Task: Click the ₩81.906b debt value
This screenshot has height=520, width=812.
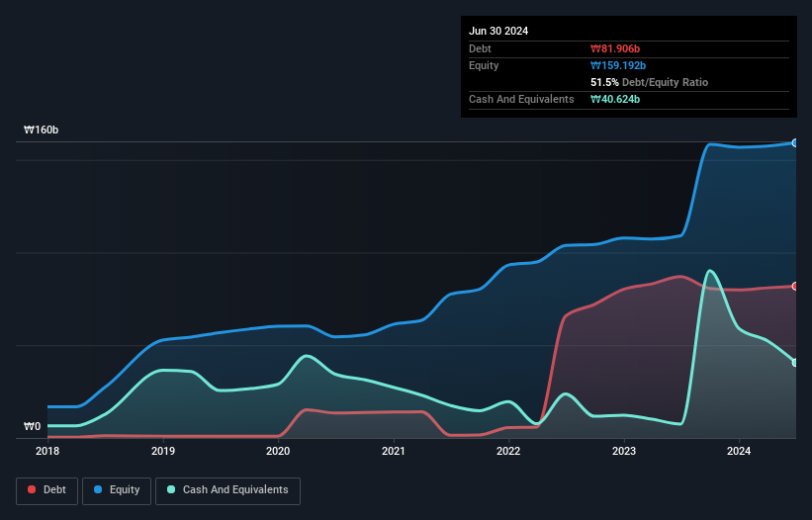Action: coord(615,48)
